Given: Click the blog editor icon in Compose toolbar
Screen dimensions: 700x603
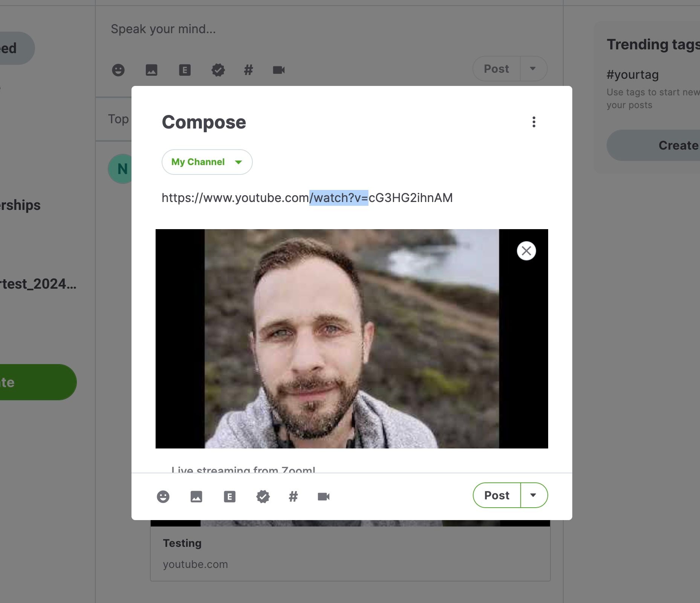Looking at the screenshot, I should (229, 496).
